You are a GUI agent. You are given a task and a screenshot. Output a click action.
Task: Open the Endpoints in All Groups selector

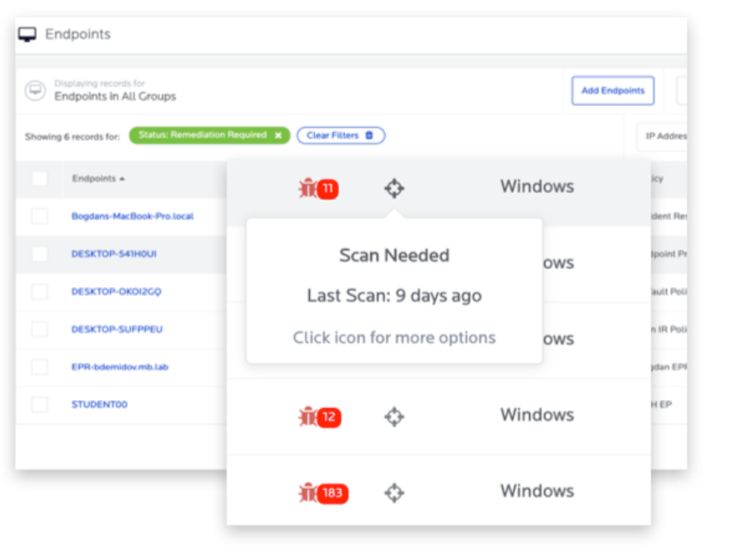pos(115,96)
